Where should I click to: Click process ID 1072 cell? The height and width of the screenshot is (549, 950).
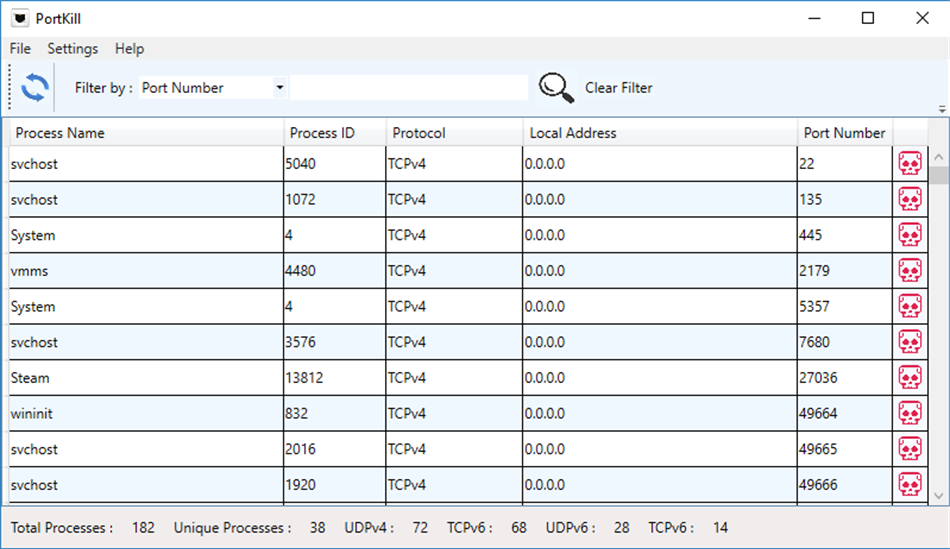pyautogui.click(x=334, y=199)
